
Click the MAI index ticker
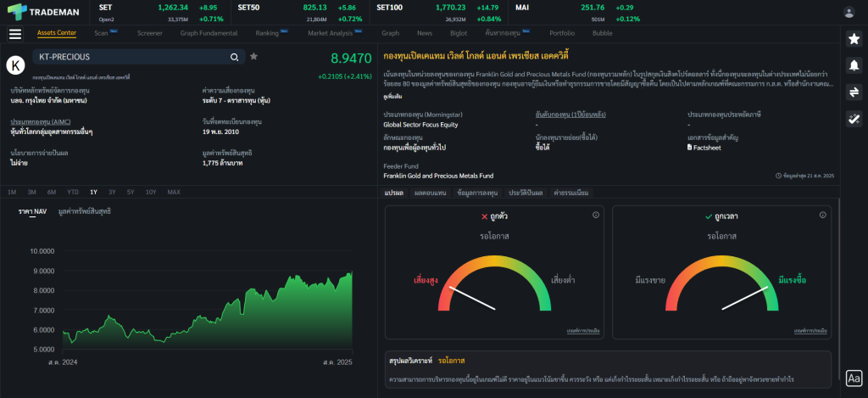point(577,13)
